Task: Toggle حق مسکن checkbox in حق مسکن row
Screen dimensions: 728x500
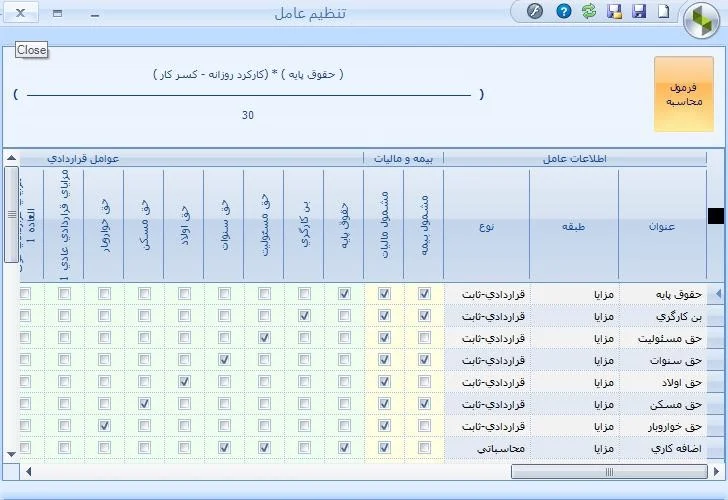Action: pyautogui.click(x=144, y=403)
